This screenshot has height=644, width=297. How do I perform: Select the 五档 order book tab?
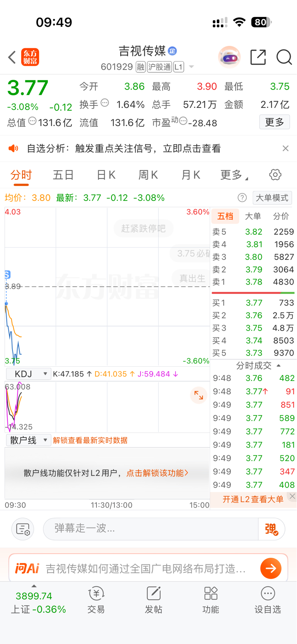225,216
